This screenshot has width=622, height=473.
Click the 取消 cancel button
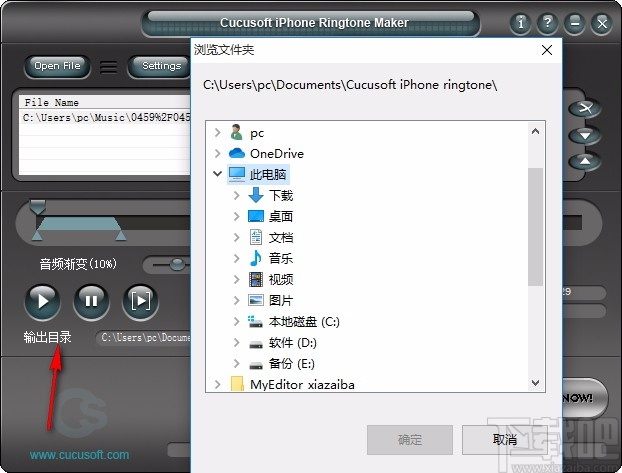tap(505, 440)
